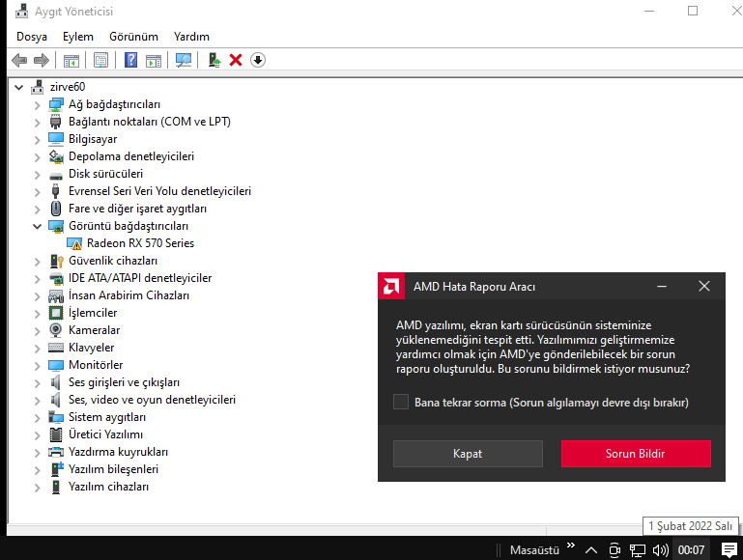
Task: Expand Bağlantı noktaları (COM ve LPT)
Action: point(37,122)
